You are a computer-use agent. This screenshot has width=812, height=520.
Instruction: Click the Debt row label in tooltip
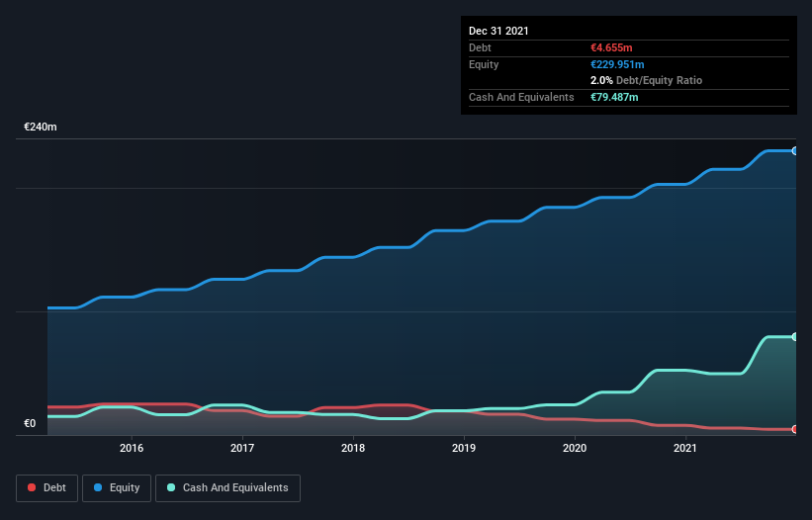click(x=480, y=47)
